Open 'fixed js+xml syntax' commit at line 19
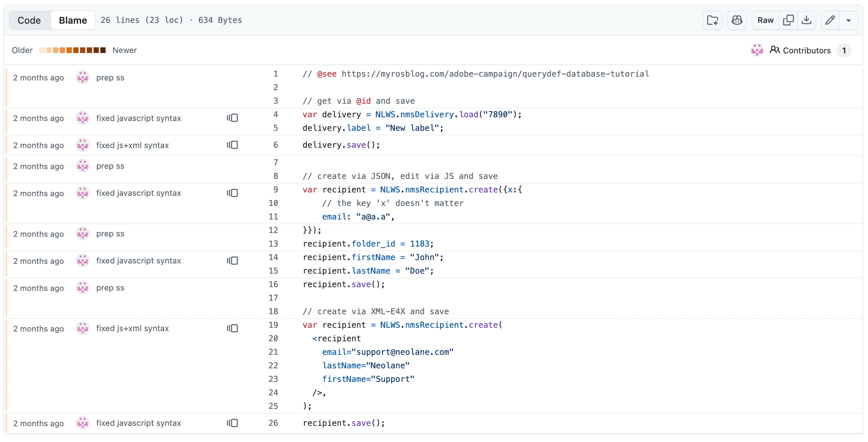Image resolution: width=868 pixels, height=442 pixels. 132,328
